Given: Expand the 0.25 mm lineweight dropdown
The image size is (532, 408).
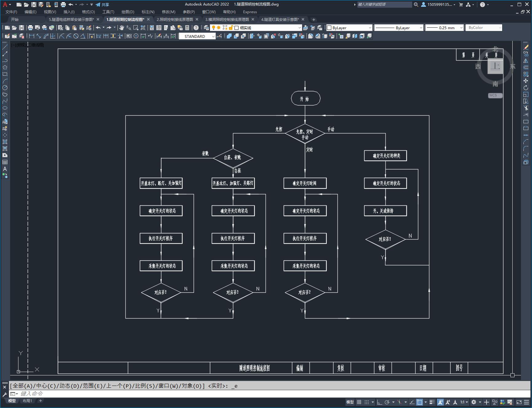Looking at the screenshot, I should 444,28.
